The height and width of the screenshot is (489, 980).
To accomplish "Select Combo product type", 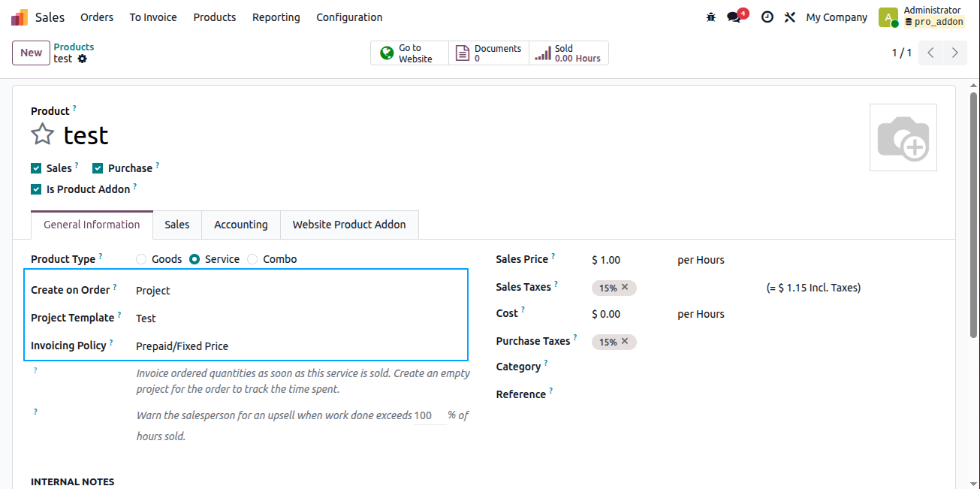I will 252,259.
